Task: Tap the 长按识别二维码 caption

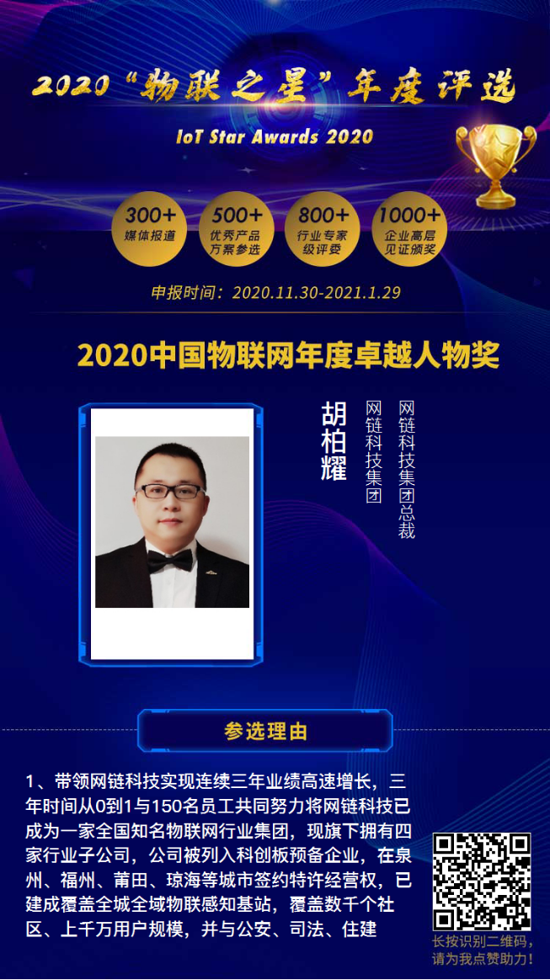Action: (x=483, y=942)
